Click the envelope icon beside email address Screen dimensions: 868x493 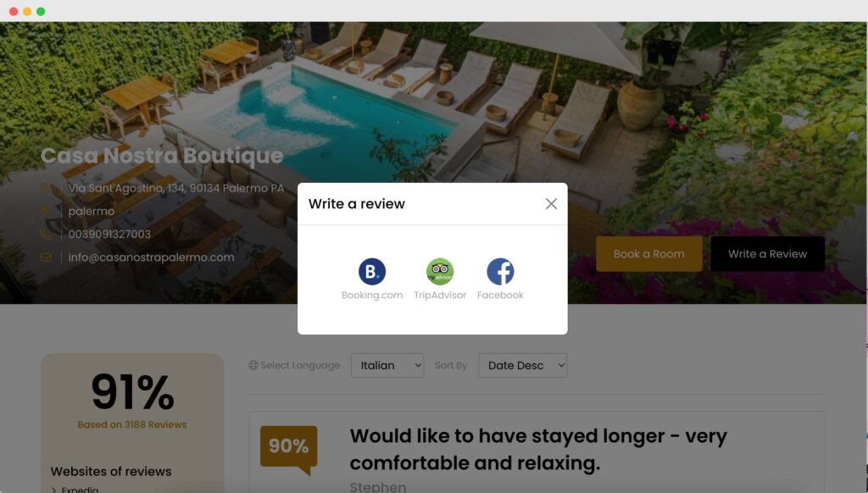coord(46,258)
